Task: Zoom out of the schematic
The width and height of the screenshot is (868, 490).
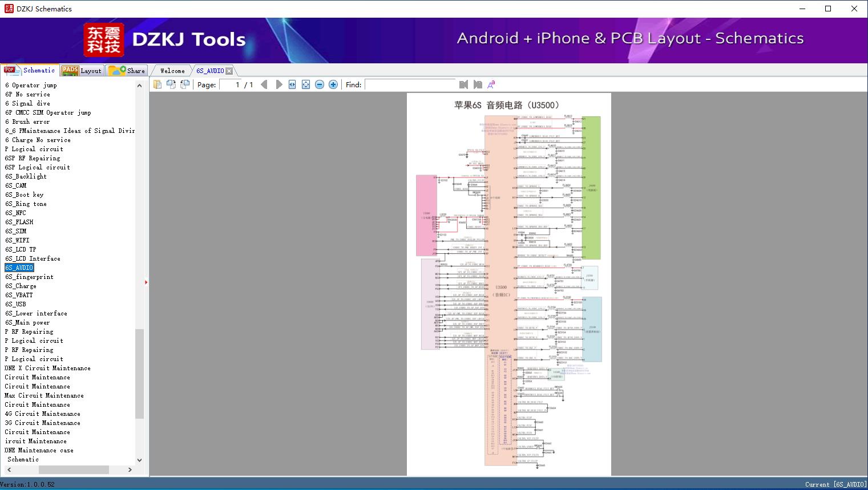Action: 320,84
